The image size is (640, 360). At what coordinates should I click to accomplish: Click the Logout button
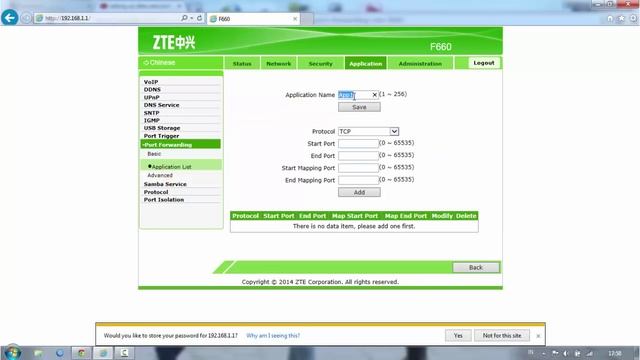pos(484,63)
